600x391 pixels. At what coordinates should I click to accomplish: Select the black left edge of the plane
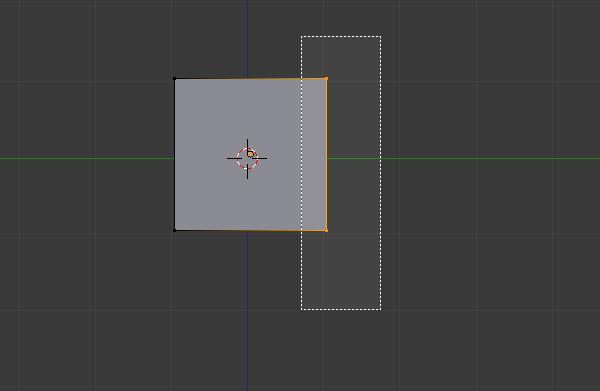point(174,155)
